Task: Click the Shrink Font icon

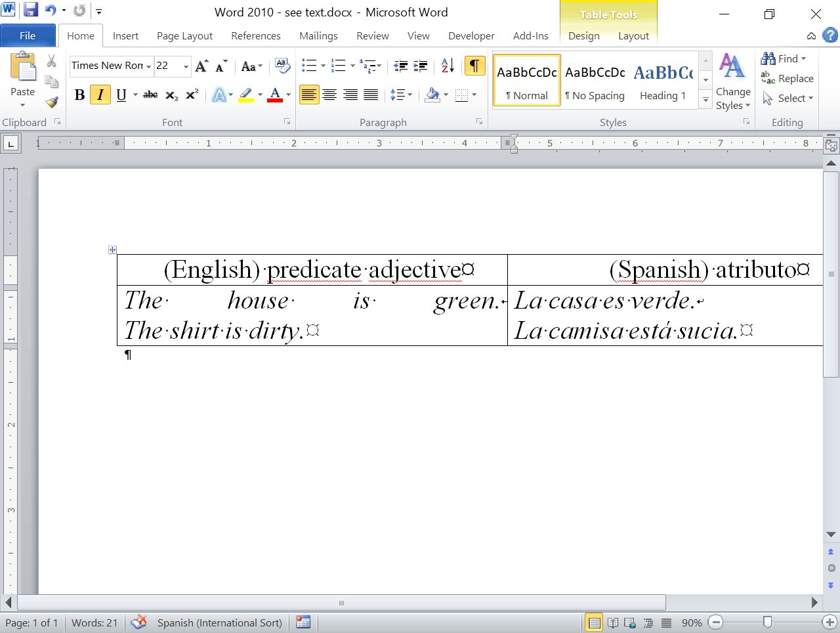Action: click(221, 66)
